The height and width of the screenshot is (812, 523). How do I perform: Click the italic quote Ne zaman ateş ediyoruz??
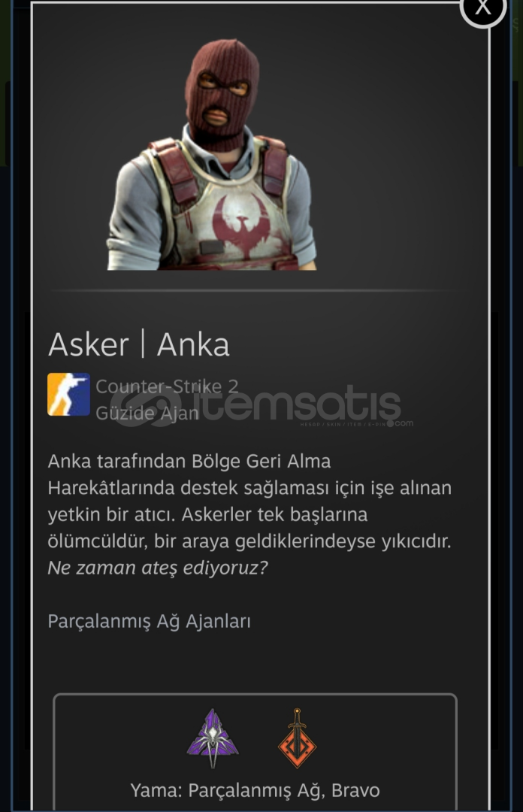(158, 568)
